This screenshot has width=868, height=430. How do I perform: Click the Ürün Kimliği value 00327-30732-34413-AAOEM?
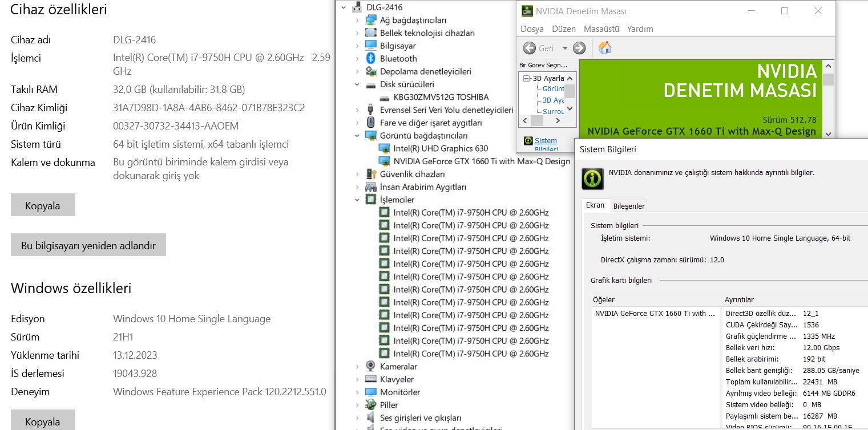point(176,126)
